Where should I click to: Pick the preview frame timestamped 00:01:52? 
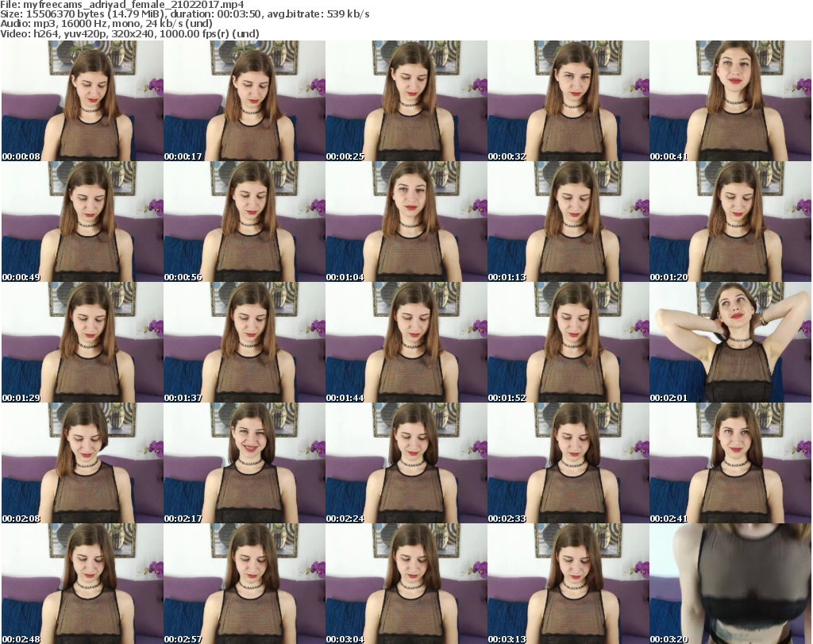568,343
